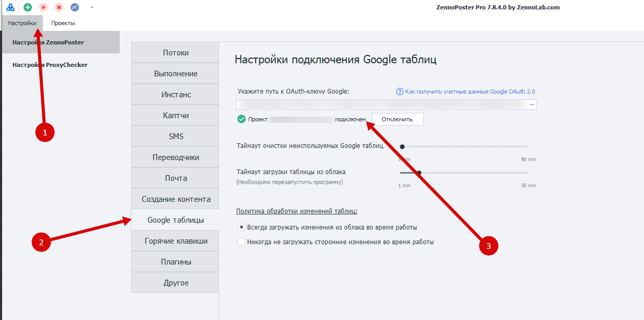
Task: Click the green add project icon
Action: (x=28, y=7)
